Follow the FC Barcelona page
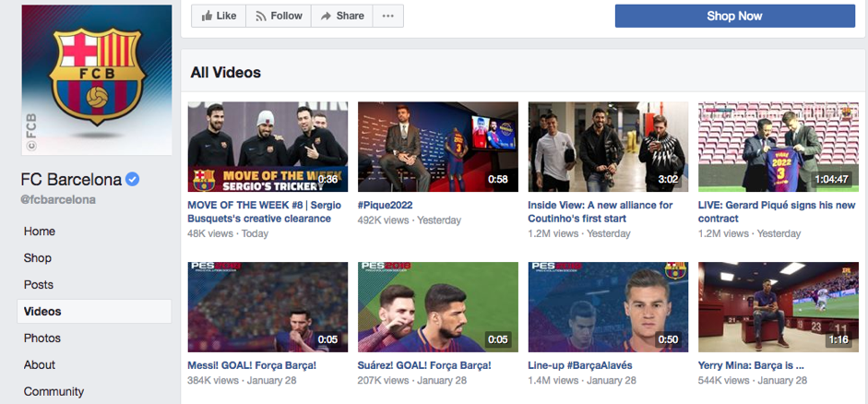Screen dimensions: 868x404 [279, 16]
